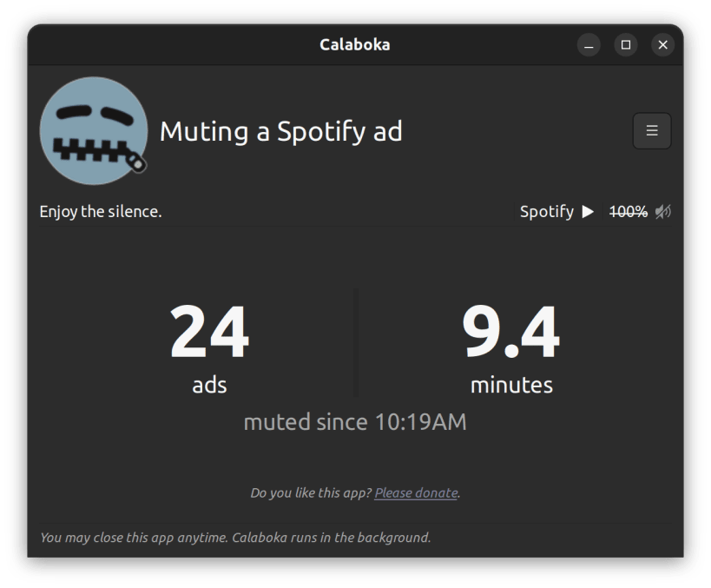The width and height of the screenshot is (711, 588).
Task: Close the Calaboka window
Action: pos(663,45)
